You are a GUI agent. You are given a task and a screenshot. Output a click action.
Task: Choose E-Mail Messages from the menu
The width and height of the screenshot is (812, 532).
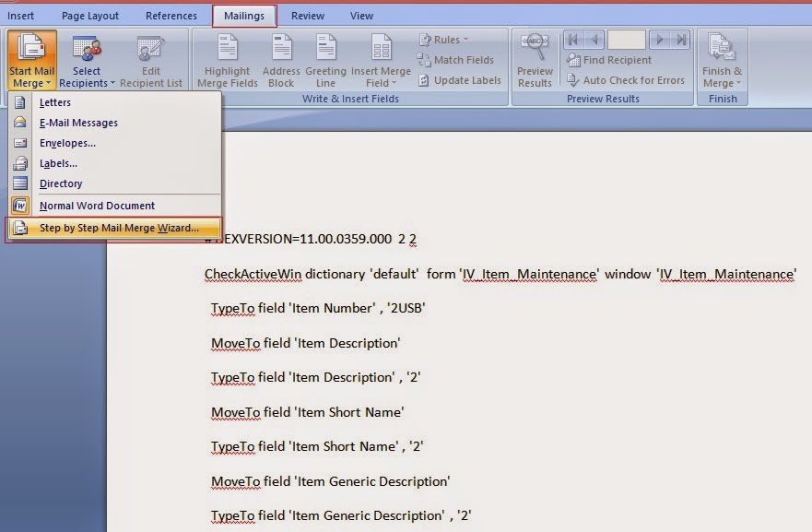(x=115, y=123)
